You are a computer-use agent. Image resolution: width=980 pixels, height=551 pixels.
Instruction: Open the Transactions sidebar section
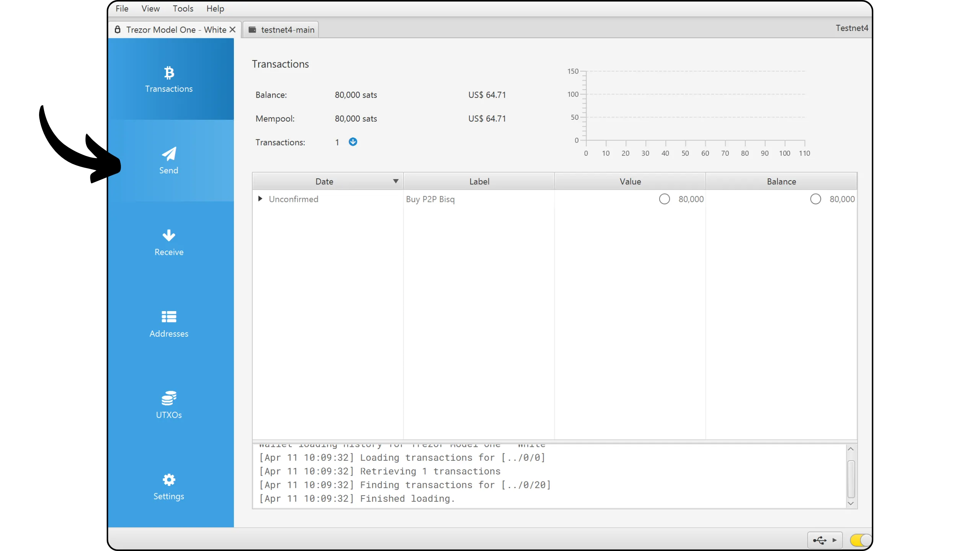coord(169,80)
